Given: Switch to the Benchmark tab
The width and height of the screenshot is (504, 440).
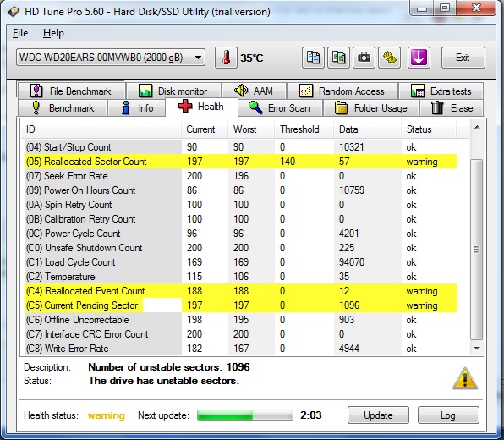Looking at the screenshot, I should tap(63, 107).
